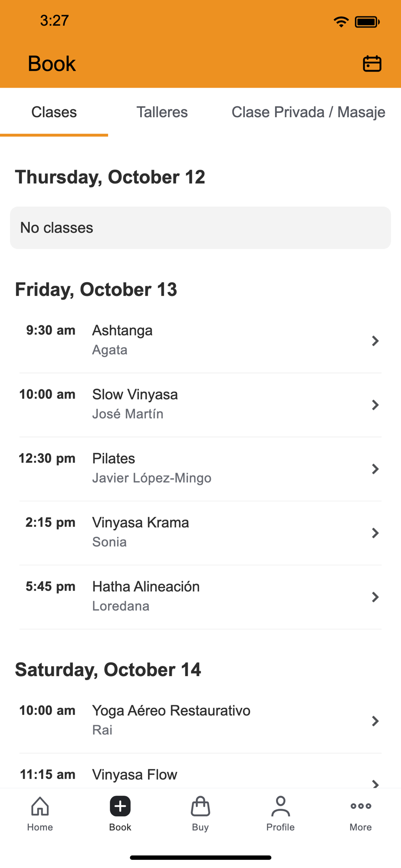The height and width of the screenshot is (868, 401).
Task: Tap the Wi-Fi status icon
Action: [x=341, y=22]
